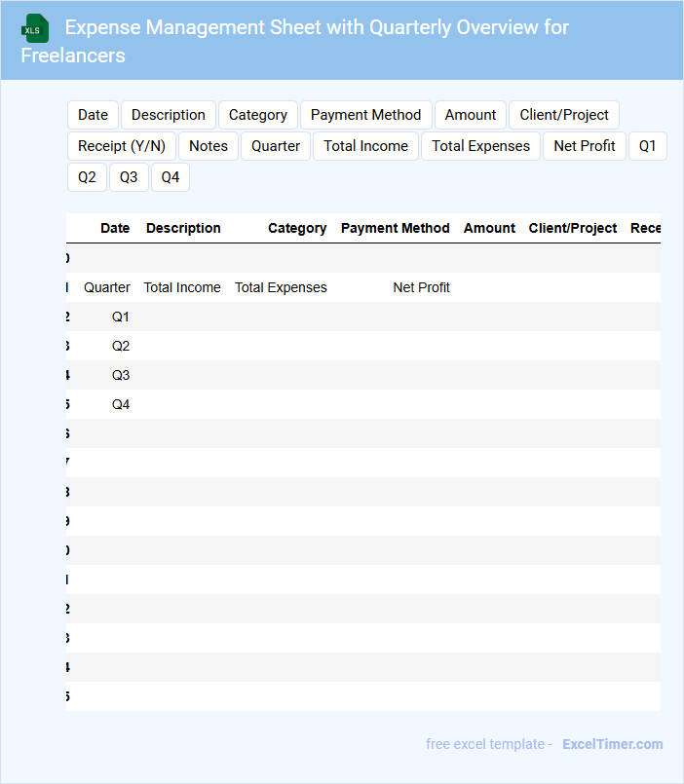Screen dimensions: 684x784
Task: Click the Total Expenses cell in table
Action: (281, 287)
